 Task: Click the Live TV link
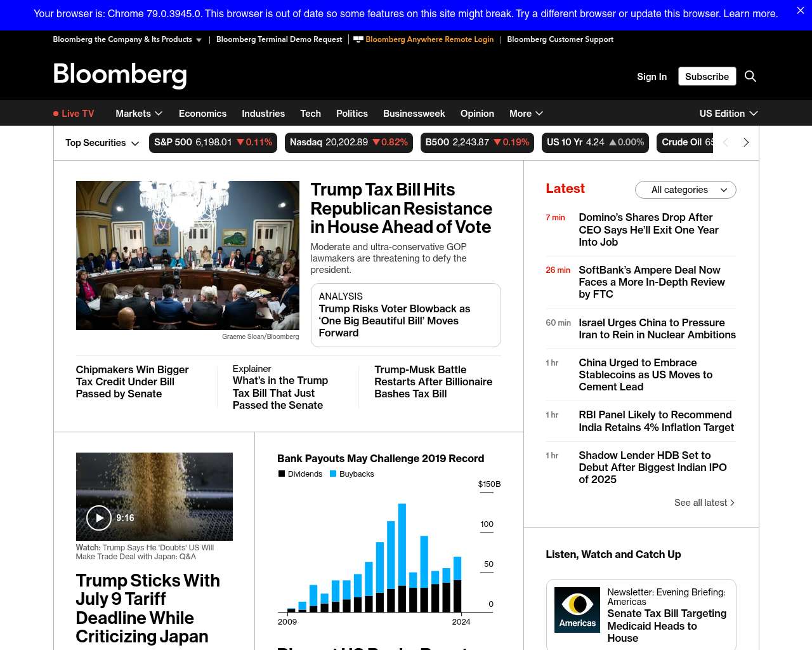77,114
